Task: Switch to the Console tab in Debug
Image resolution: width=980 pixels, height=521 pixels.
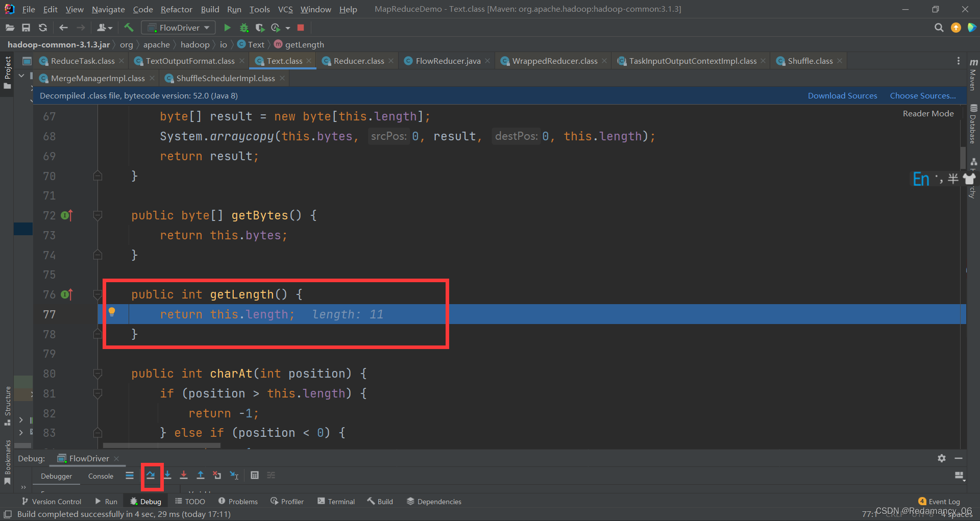Action: [x=101, y=476]
